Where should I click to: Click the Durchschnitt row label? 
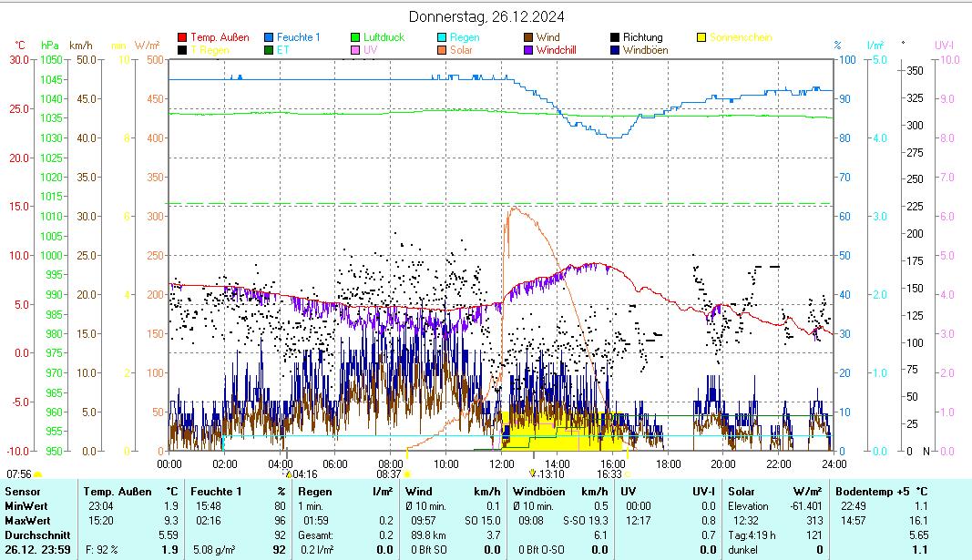34,535
